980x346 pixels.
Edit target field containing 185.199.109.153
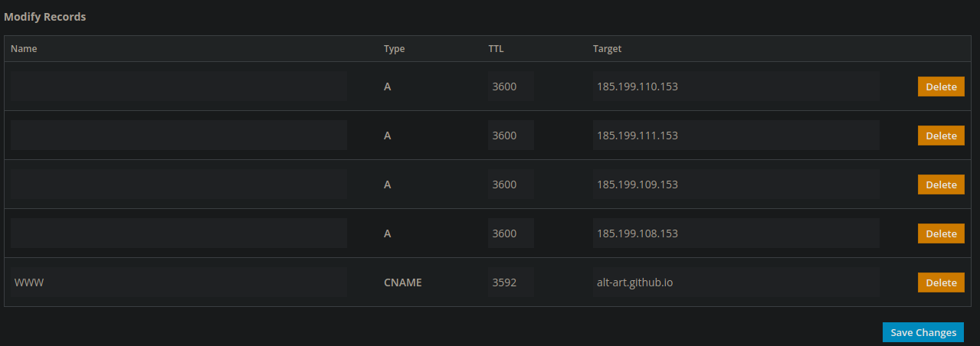click(736, 184)
